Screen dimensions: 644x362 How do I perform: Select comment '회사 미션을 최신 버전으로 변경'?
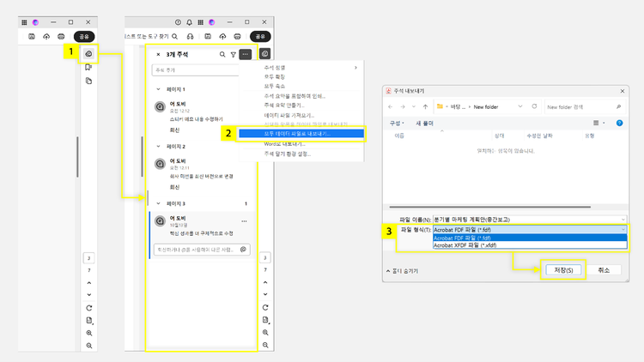click(201, 176)
